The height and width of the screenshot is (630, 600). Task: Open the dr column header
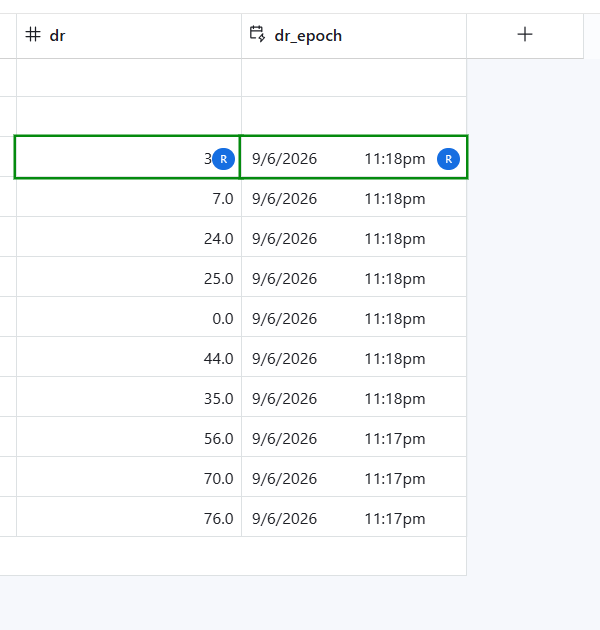click(x=129, y=36)
